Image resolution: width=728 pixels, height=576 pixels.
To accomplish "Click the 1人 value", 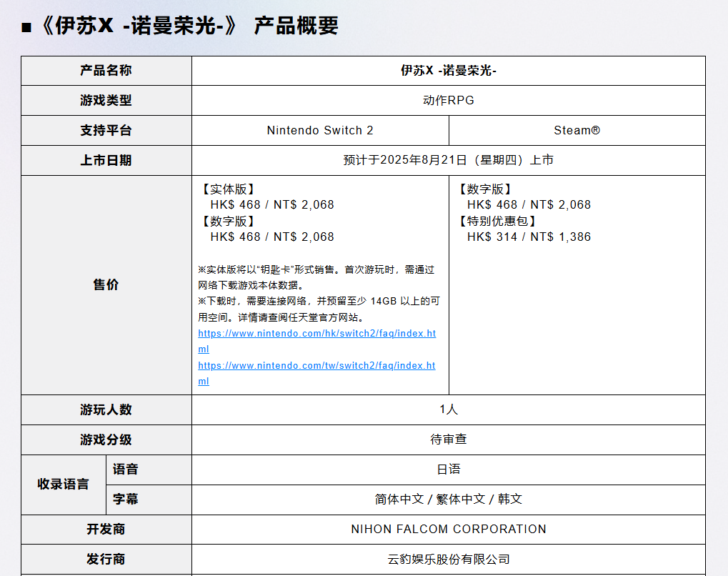I will [x=449, y=409].
